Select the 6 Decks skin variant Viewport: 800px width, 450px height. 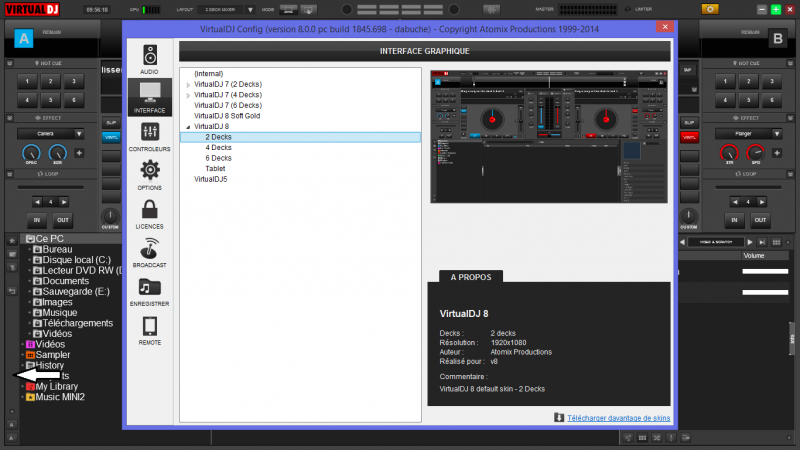[218, 158]
